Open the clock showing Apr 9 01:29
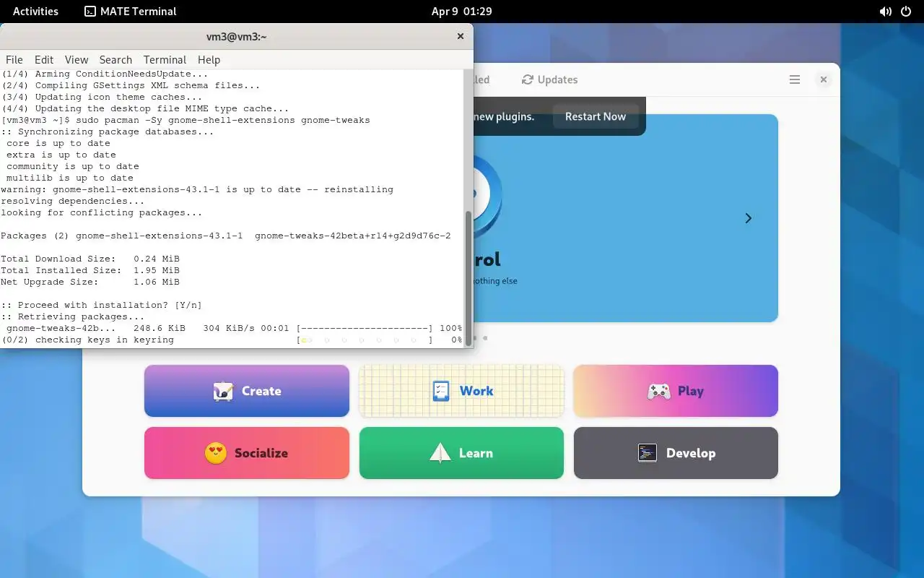The image size is (924, 578). click(x=461, y=11)
